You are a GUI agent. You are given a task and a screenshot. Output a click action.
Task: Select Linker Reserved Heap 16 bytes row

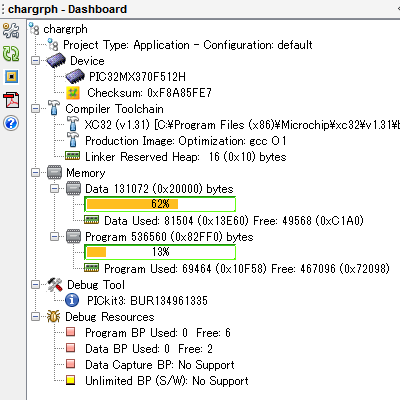(x=186, y=157)
